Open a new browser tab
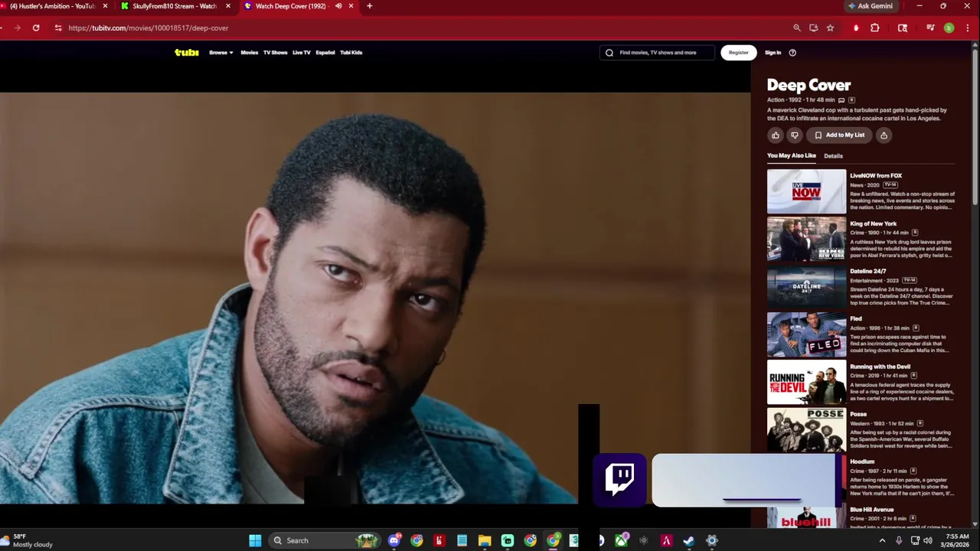 pyautogui.click(x=370, y=6)
